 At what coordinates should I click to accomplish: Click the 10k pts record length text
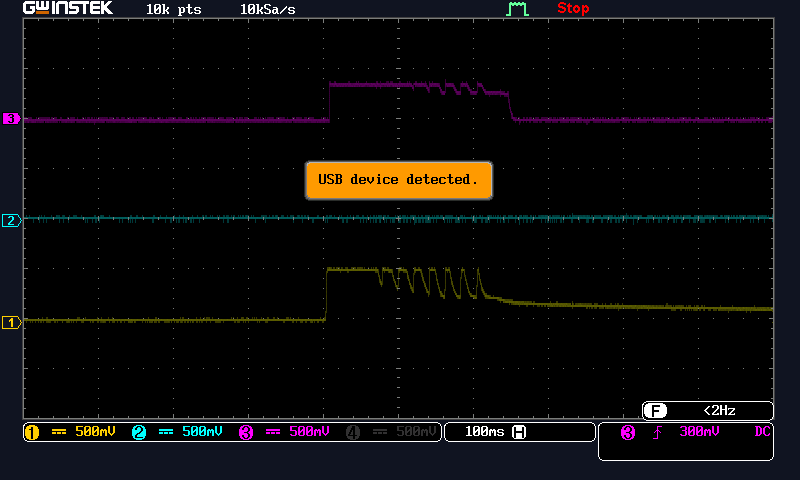[x=173, y=9]
